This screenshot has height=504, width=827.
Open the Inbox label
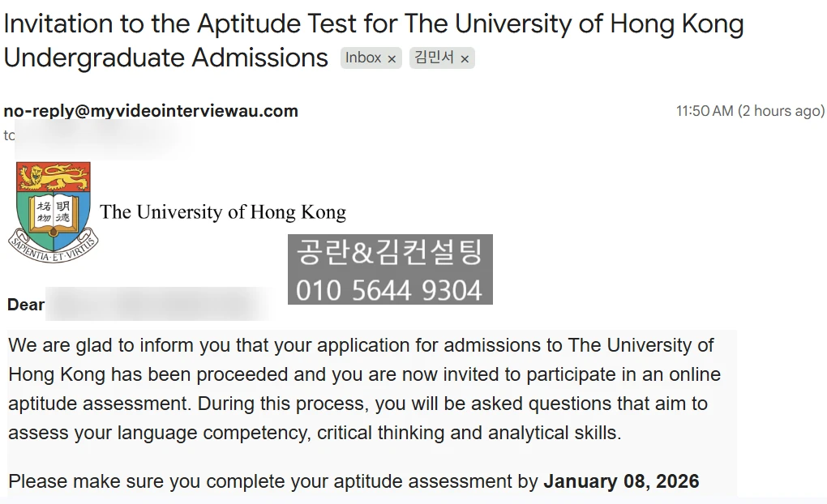(x=362, y=58)
